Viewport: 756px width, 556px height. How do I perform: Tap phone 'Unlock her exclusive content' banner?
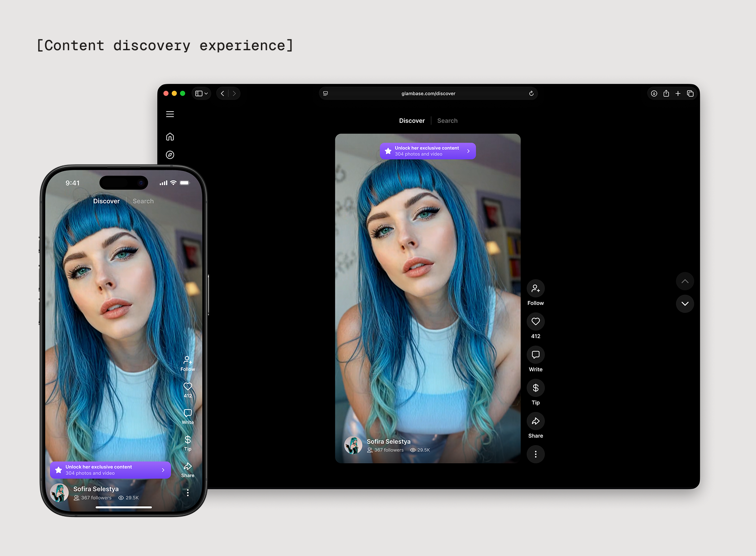[110, 470]
